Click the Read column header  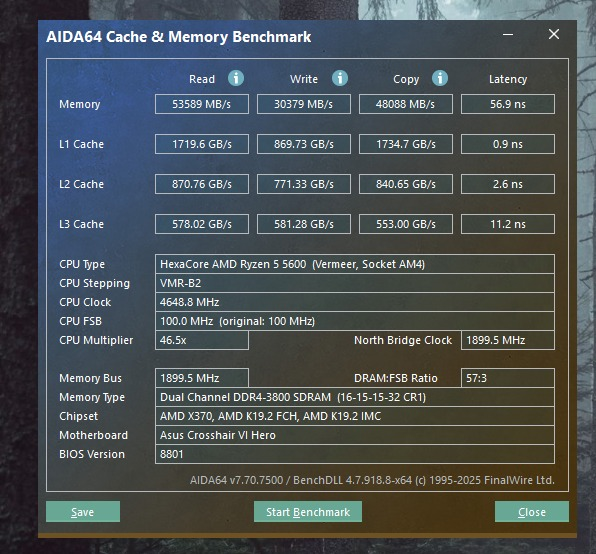pyautogui.click(x=202, y=79)
